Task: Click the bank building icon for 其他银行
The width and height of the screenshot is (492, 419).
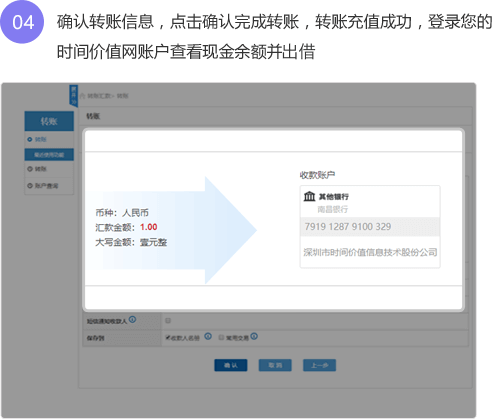Action: [x=309, y=196]
